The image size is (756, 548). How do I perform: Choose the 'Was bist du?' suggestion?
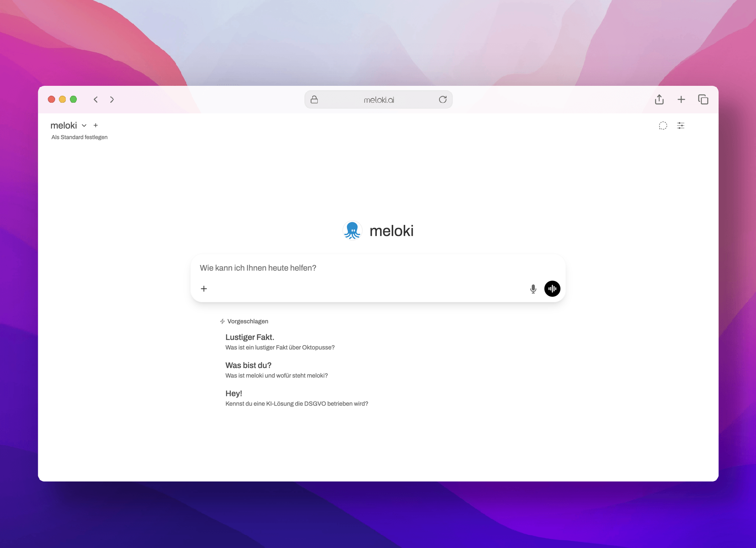(248, 365)
